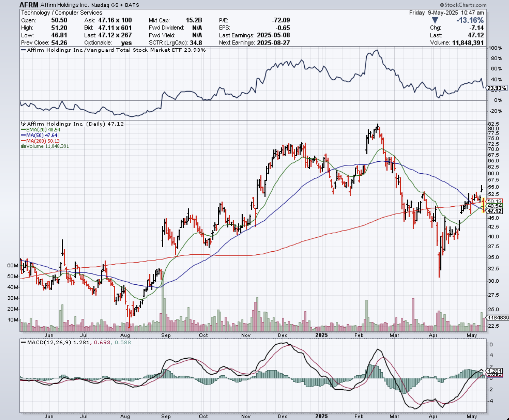Click the Affirm Holdings Inc. (Daily) 47.12 legend

[x=72, y=124]
